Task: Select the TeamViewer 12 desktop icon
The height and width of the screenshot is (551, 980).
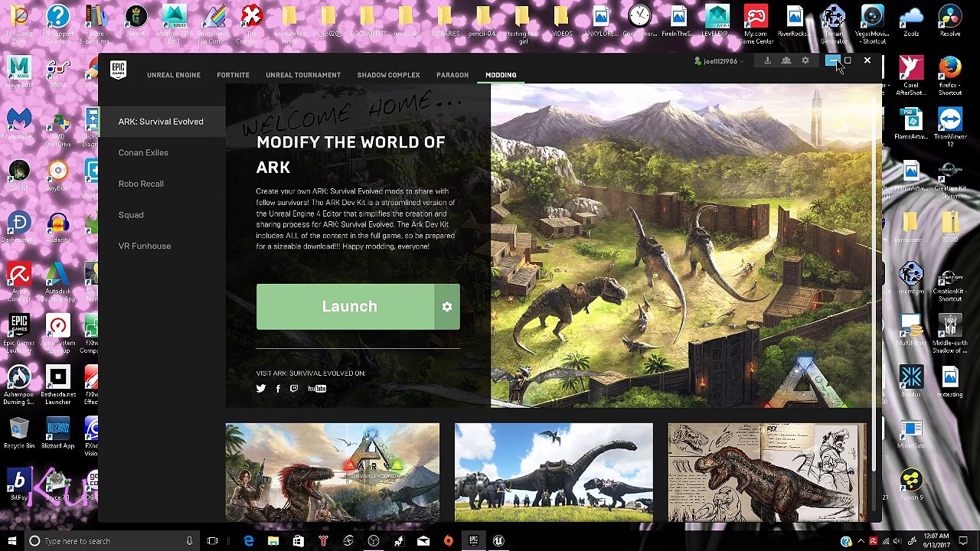Action: point(949,127)
